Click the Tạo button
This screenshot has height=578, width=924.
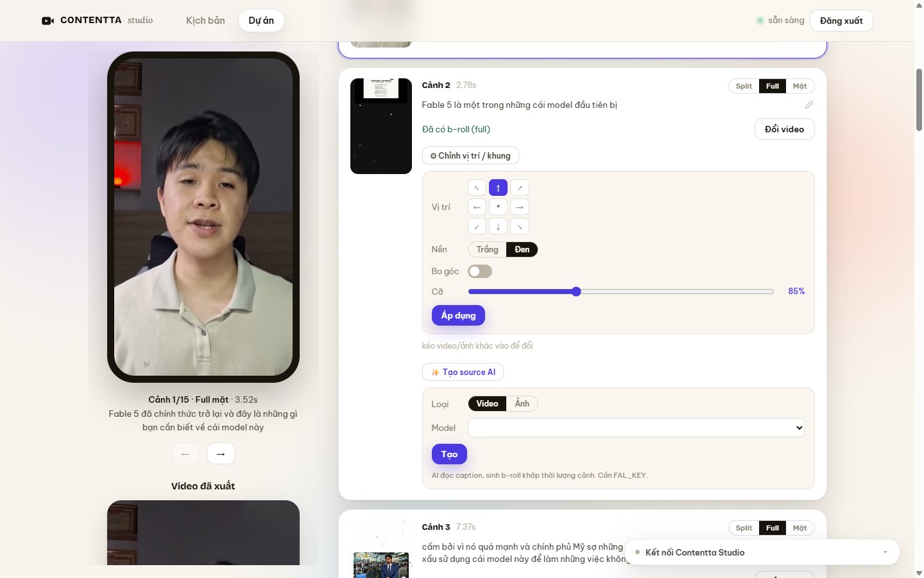449,454
